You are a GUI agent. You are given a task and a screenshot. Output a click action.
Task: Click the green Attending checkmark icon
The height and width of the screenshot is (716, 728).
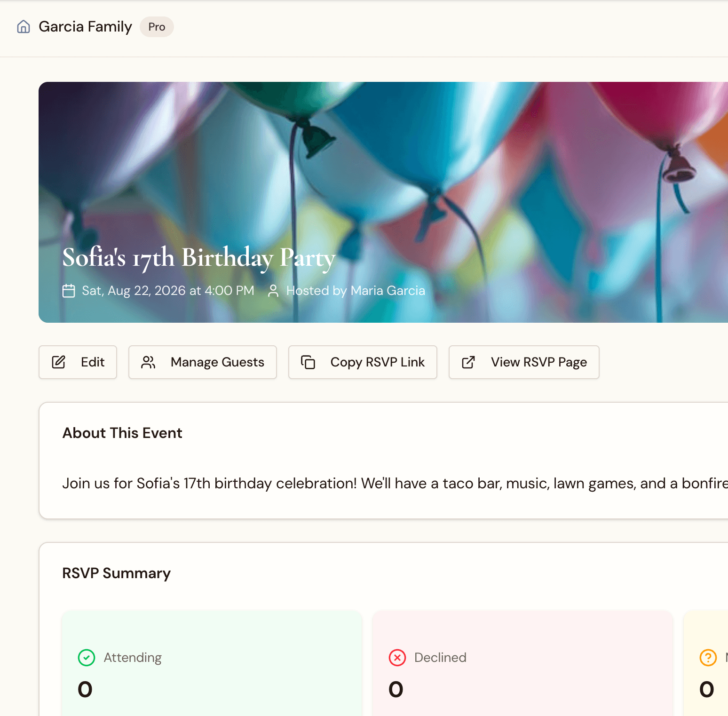tap(87, 658)
